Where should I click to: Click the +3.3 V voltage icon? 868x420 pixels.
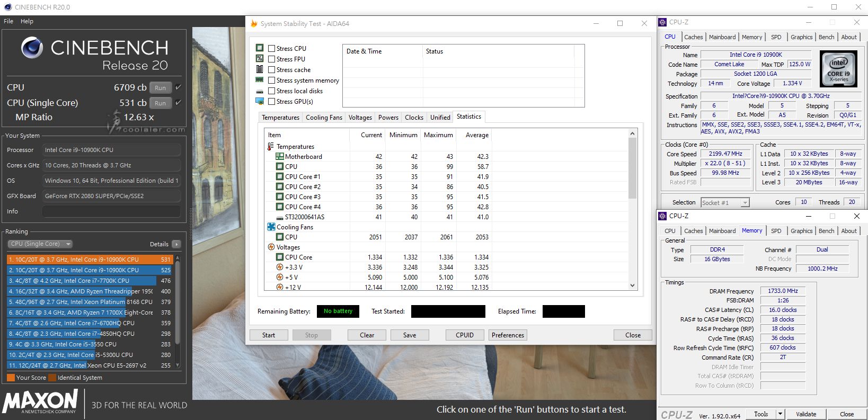pyautogui.click(x=280, y=267)
